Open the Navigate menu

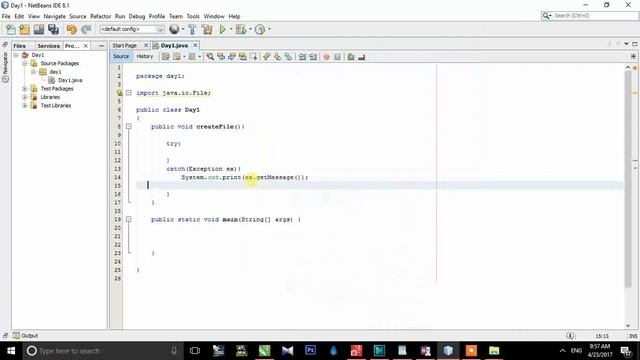pyautogui.click(x=54, y=16)
